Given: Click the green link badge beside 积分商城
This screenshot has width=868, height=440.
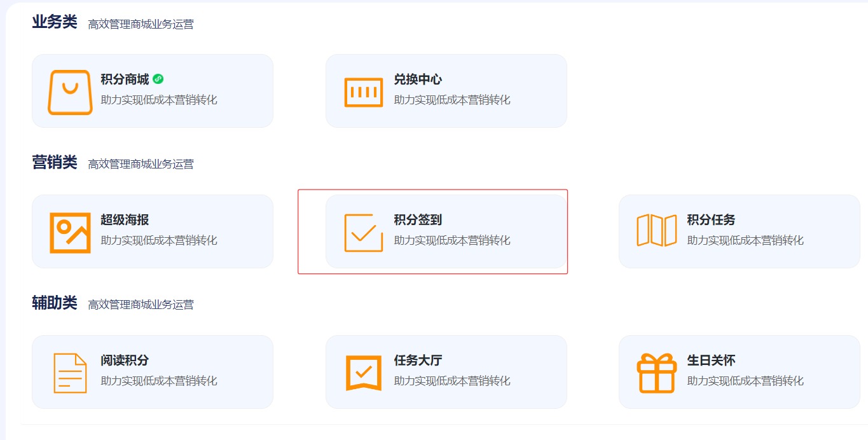Looking at the screenshot, I should click(x=158, y=79).
